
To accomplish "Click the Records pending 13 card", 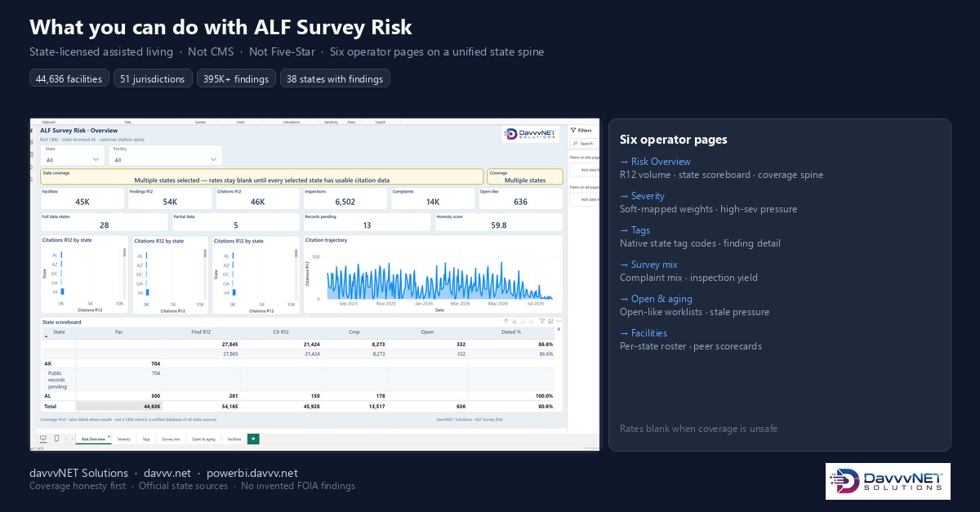I will [x=367, y=222].
